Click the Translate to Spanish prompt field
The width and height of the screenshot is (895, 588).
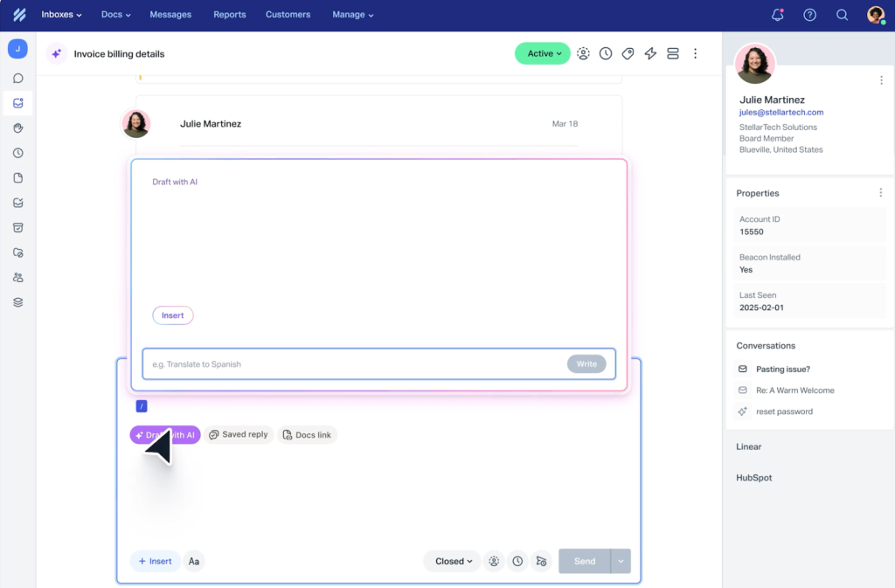point(350,363)
